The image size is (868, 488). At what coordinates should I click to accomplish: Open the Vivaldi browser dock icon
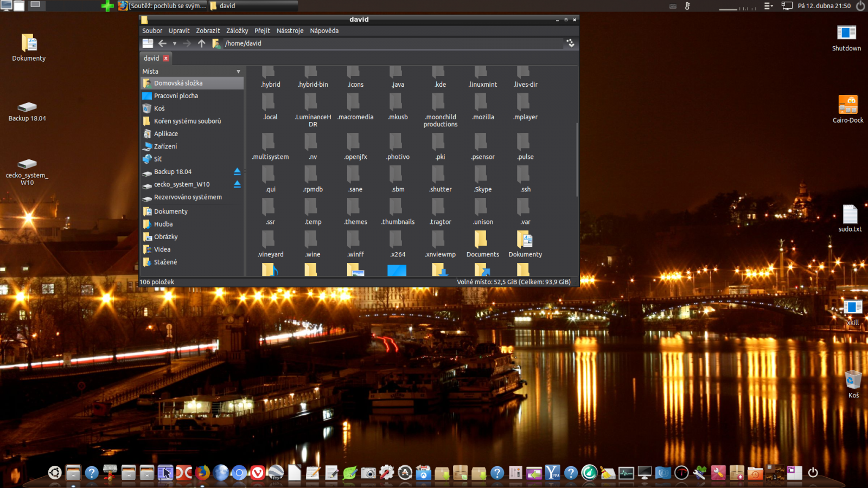pos(257,473)
